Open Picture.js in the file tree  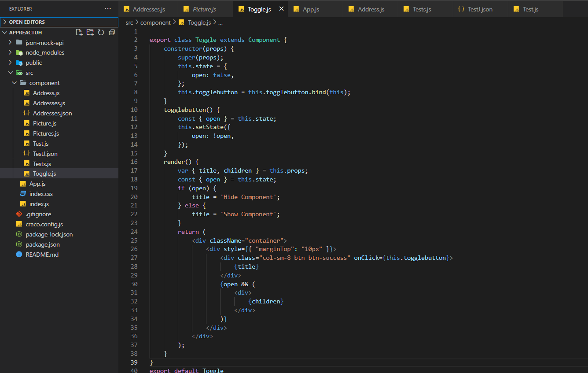(59, 123)
